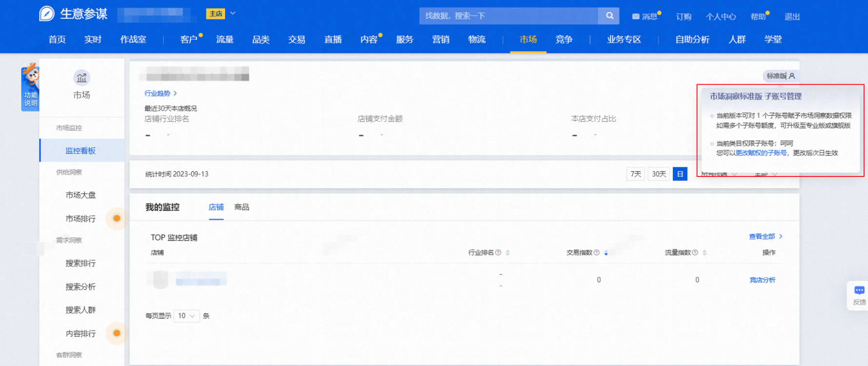The height and width of the screenshot is (366, 868).
Task: Click help icon beside 行业排名 column
Action: (x=498, y=252)
